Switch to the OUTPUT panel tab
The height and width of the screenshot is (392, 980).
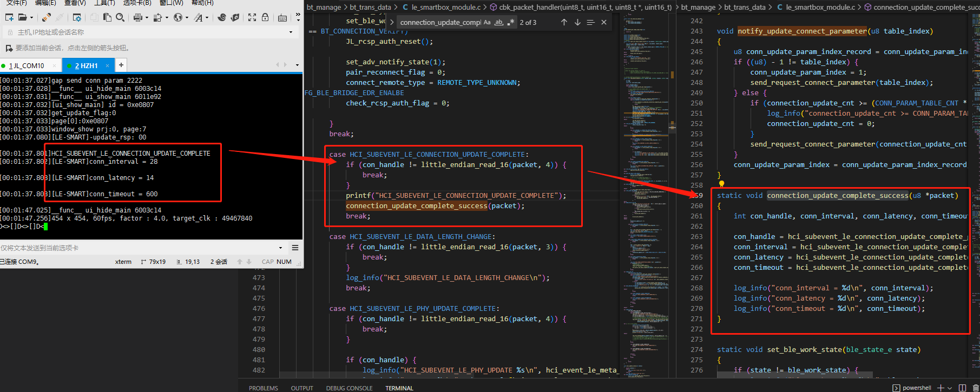pos(302,388)
